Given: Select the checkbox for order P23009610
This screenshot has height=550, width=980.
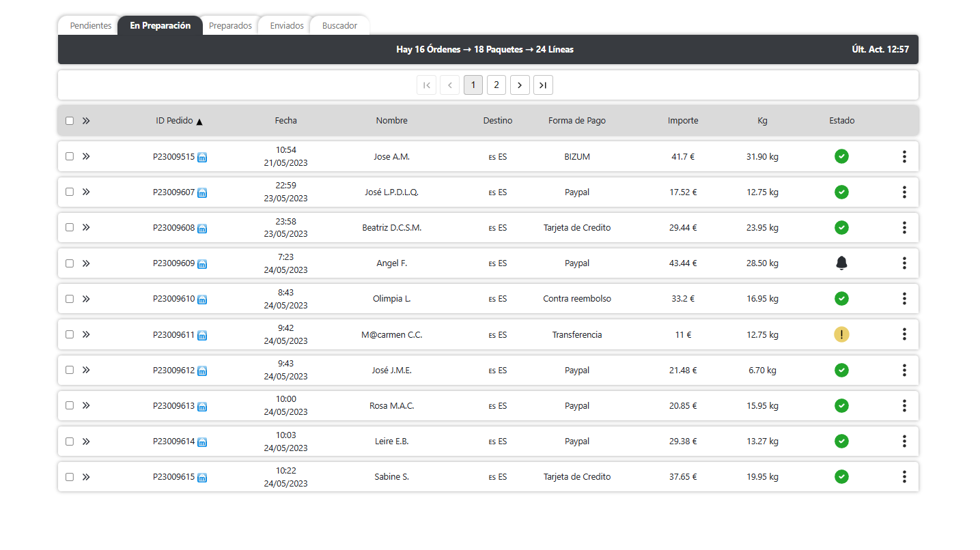Looking at the screenshot, I should 70,298.
